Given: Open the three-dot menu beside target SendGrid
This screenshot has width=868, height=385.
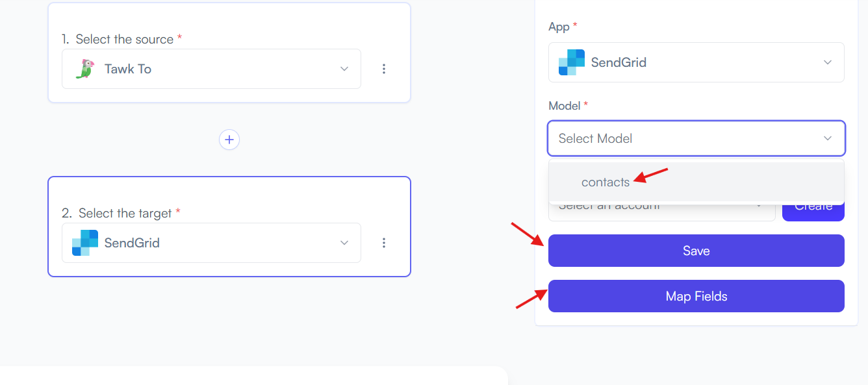Looking at the screenshot, I should coord(384,243).
